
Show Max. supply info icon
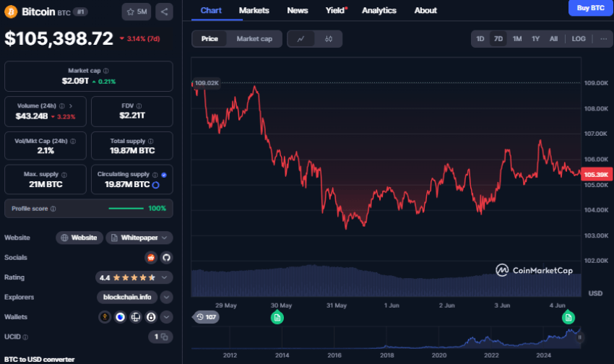click(x=64, y=175)
